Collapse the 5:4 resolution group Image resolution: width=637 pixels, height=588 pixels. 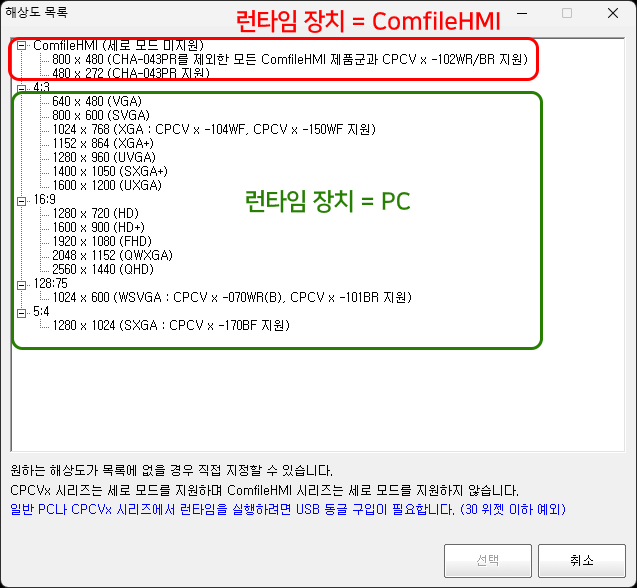[22, 312]
